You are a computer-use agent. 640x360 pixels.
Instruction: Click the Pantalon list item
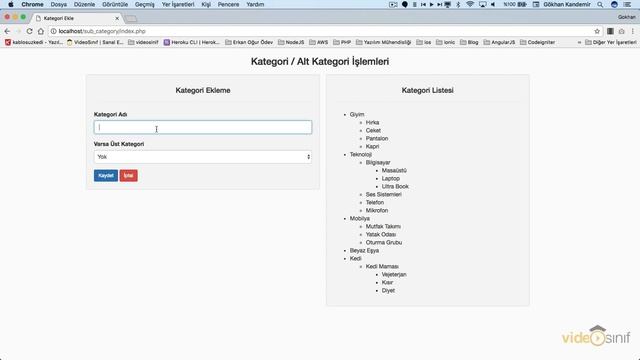coord(377,139)
